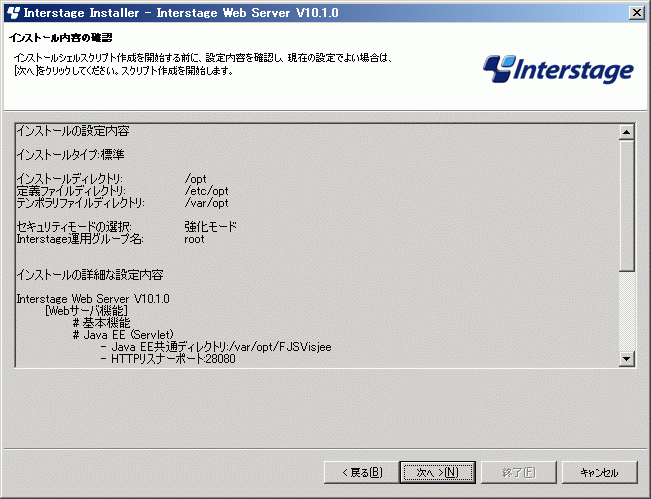Click the Interstage logo

pos(558,69)
